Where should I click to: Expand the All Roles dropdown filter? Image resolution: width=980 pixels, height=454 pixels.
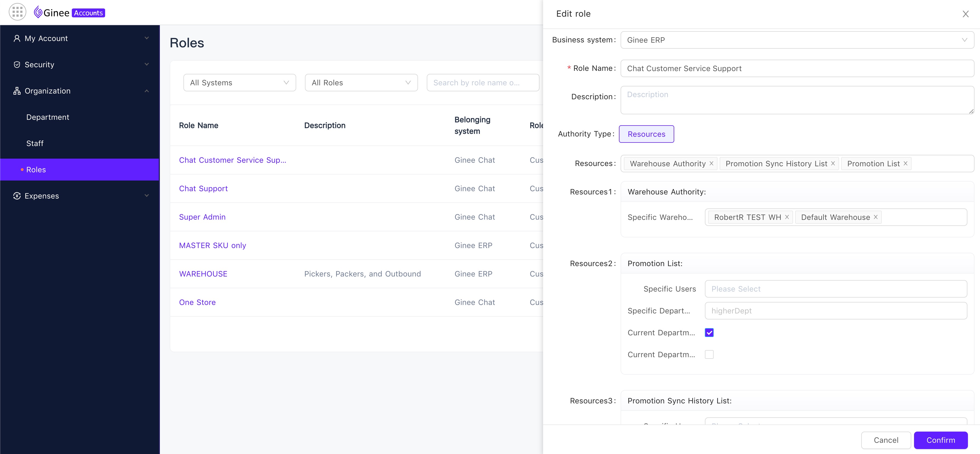click(x=361, y=82)
